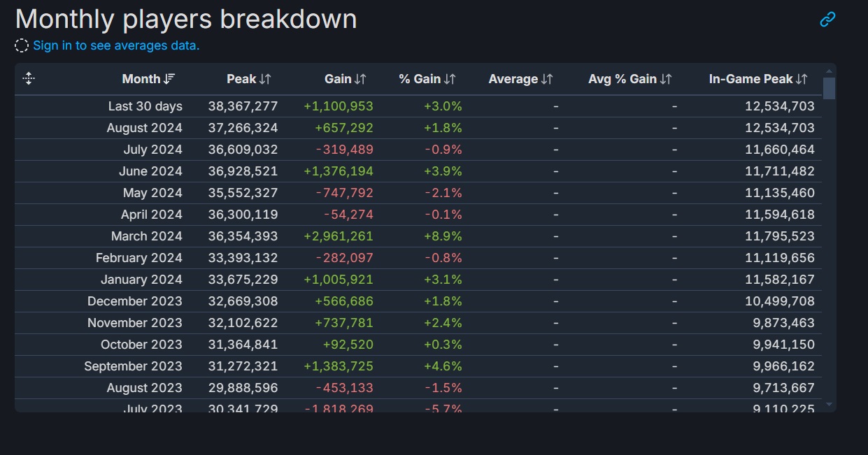Click gain value +1,100,953
Screen dimensions: 868x455
(339, 106)
